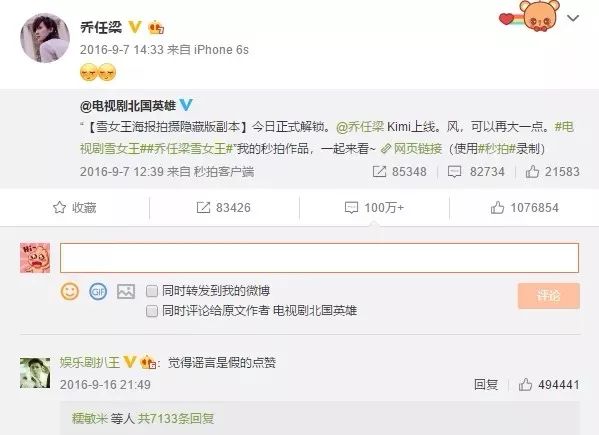Like the top comment with 494441
599x435 pixels.
tap(549, 385)
